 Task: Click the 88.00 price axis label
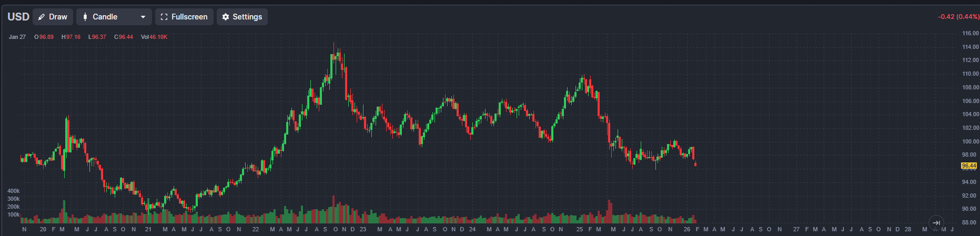[x=971, y=222]
